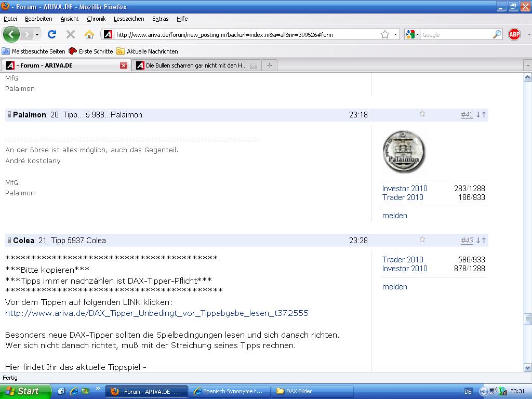
Task: Click scrollbar up arrow of the page
Action: pyautogui.click(x=528, y=77)
